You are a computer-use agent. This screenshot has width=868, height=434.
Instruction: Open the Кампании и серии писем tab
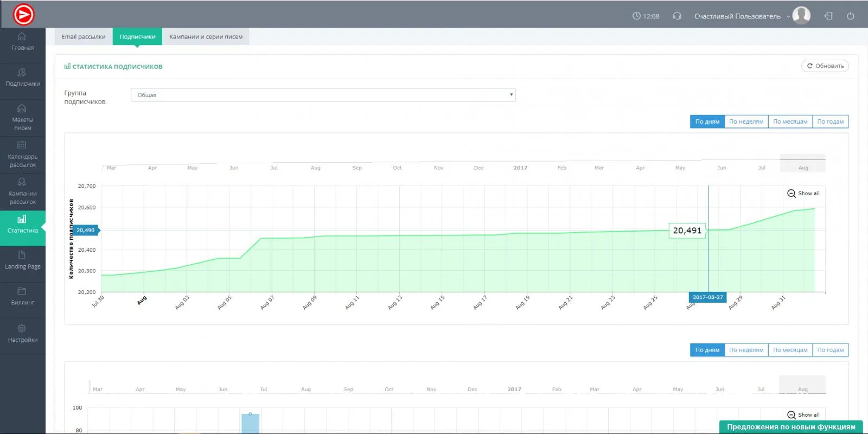click(206, 37)
